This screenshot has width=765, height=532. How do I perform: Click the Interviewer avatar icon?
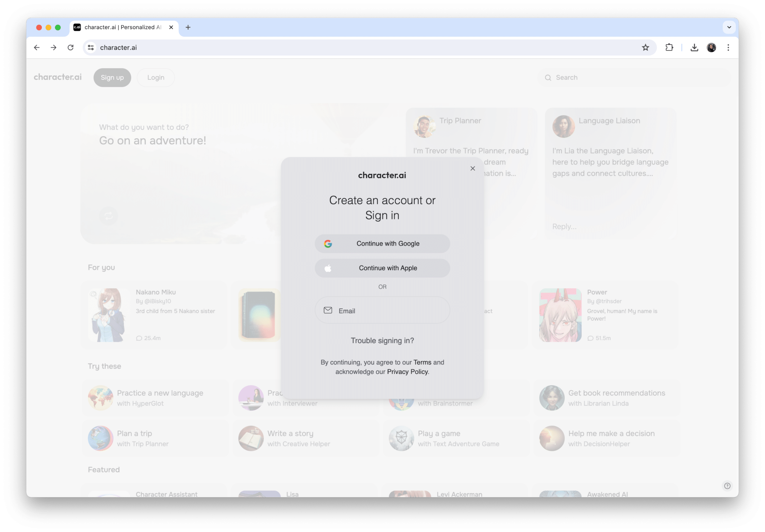pos(251,398)
